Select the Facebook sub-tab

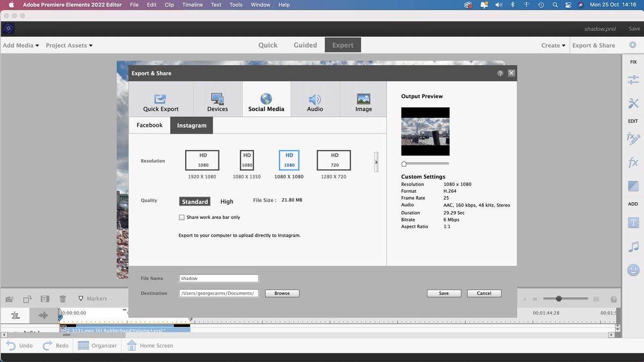coord(150,125)
